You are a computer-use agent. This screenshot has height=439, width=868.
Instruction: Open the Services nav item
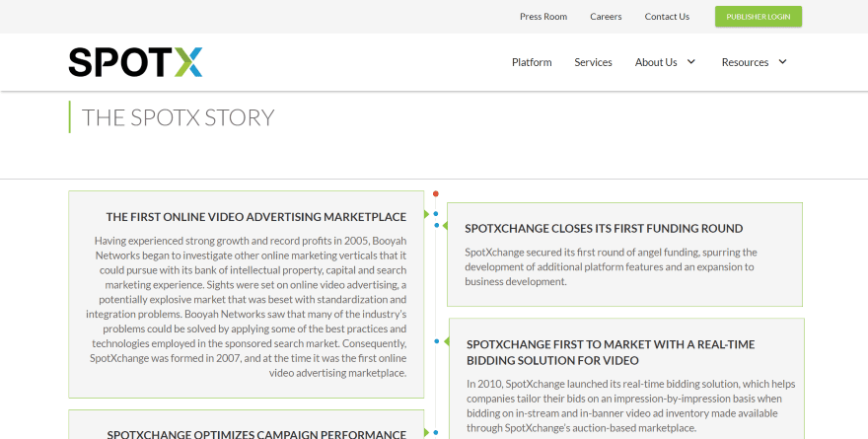tap(593, 62)
